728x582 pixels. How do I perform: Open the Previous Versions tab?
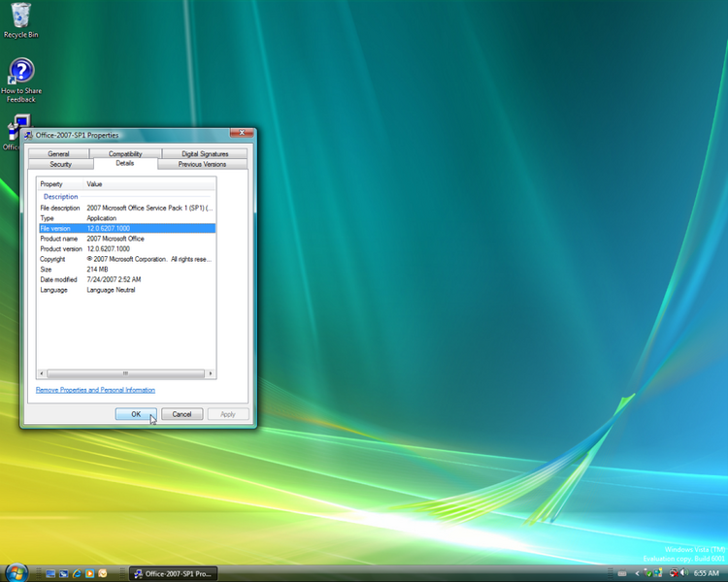tap(202, 164)
